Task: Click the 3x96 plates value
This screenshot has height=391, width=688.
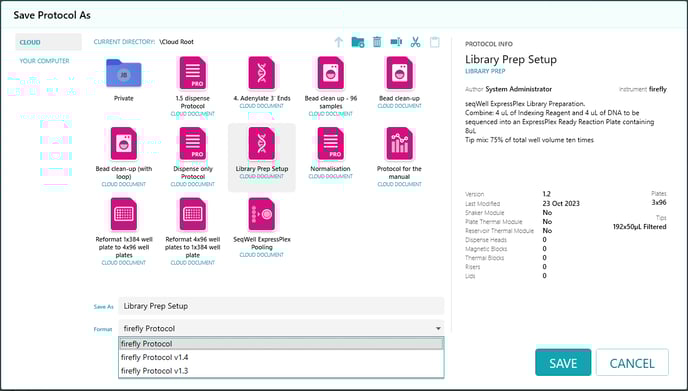Action: point(659,203)
